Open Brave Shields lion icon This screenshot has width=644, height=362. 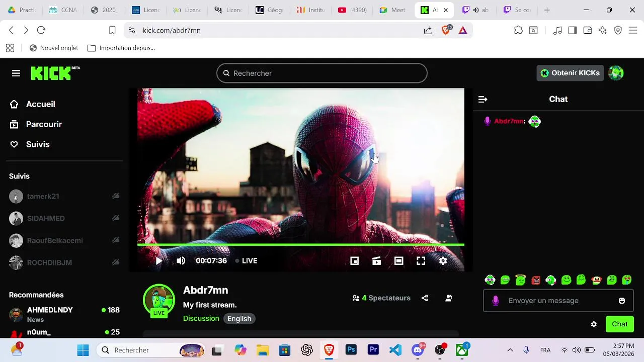click(446, 30)
